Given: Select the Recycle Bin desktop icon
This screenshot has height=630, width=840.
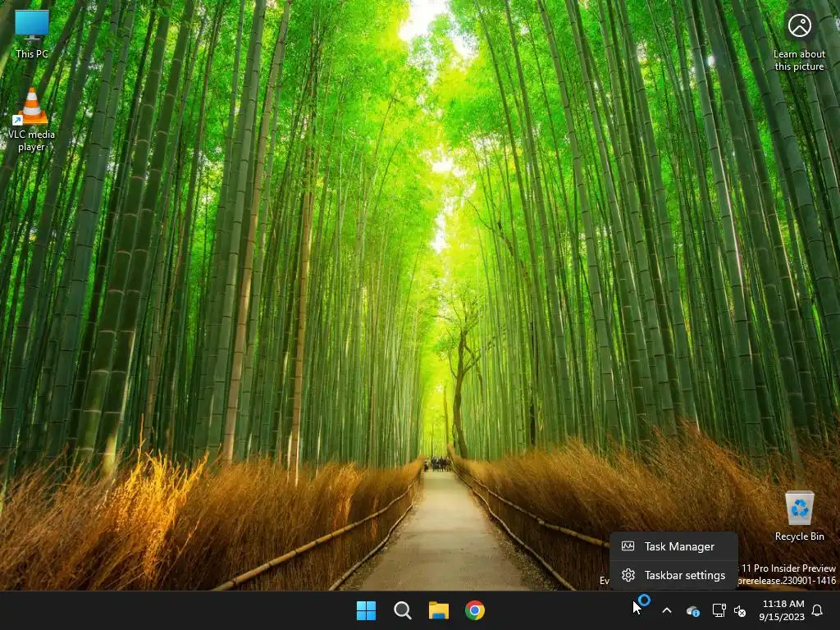Looking at the screenshot, I should click(799, 516).
